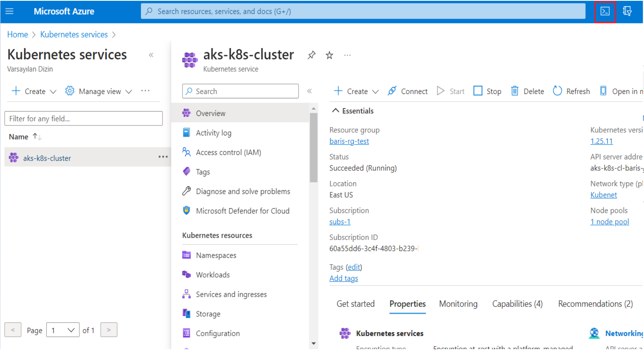Open the hamburger portal menu

10,12
